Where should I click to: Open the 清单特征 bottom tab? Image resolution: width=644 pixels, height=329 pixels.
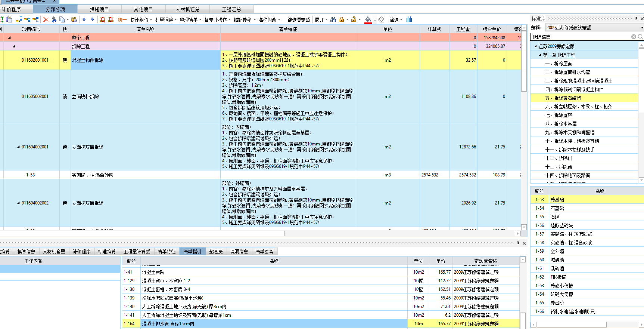pyautogui.click(x=167, y=252)
